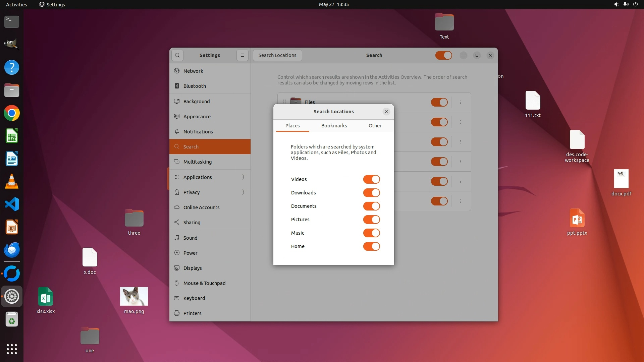Click the Printers icon in the sidebar

click(x=177, y=313)
